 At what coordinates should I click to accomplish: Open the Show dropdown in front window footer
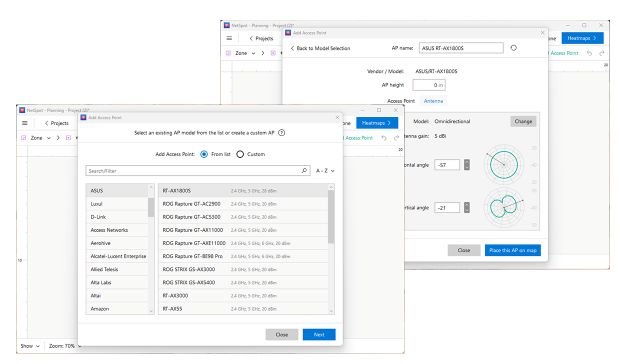point(30,346)
